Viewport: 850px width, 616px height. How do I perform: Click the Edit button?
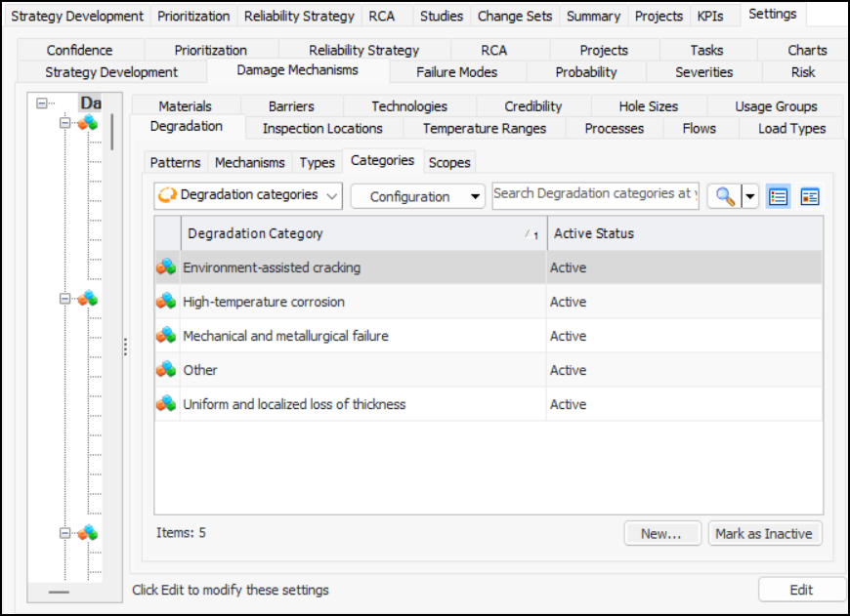point(801,590)
